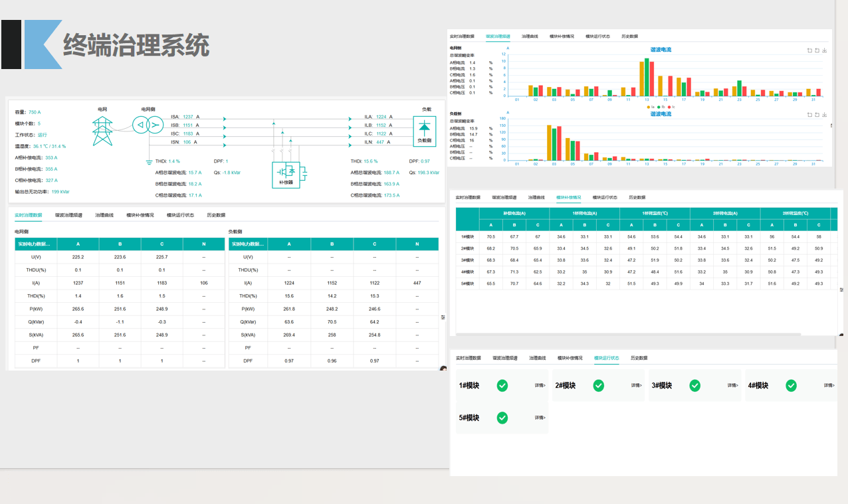Click zoom reset icon on grid-side harmonic chart
Screen dimensions: 848x504
[x=817, y=50]
